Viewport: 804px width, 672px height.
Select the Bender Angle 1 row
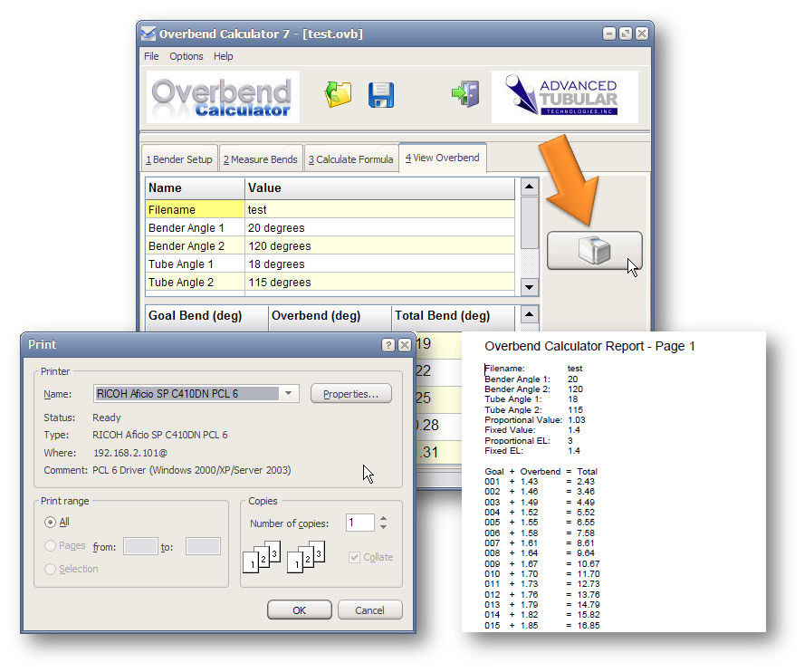click(330, 227)
